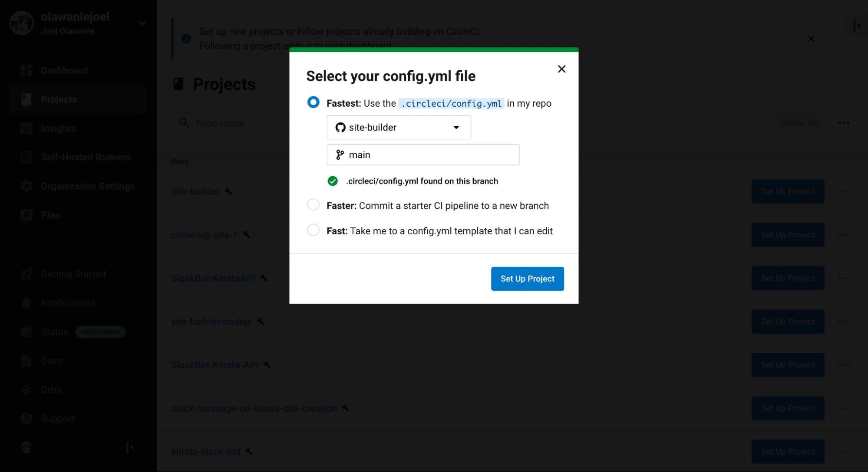Select Faster commit starter CI pipeline option
Viewport: 868px width, 472px height.
coord(313,205)
